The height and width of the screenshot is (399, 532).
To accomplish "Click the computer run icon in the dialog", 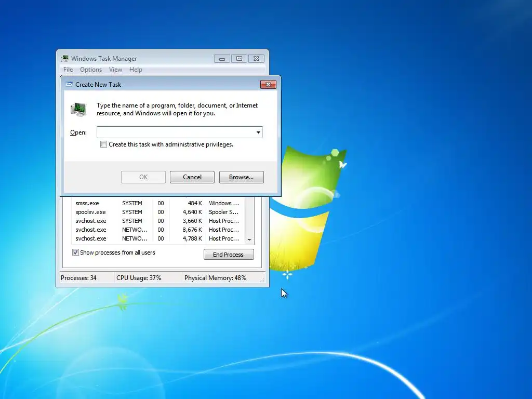I will 79,110.
